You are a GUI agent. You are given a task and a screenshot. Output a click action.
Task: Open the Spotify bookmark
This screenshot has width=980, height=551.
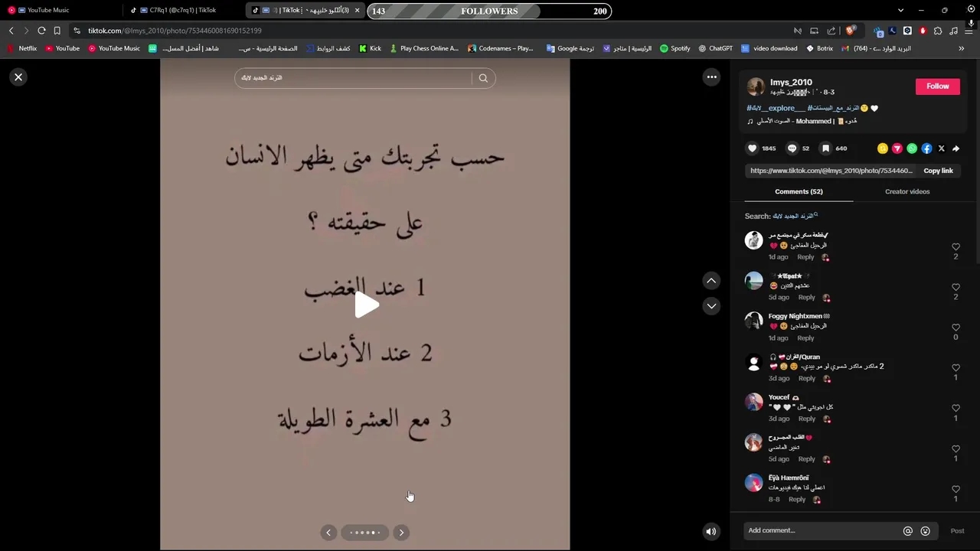click(x=675, y=48)
